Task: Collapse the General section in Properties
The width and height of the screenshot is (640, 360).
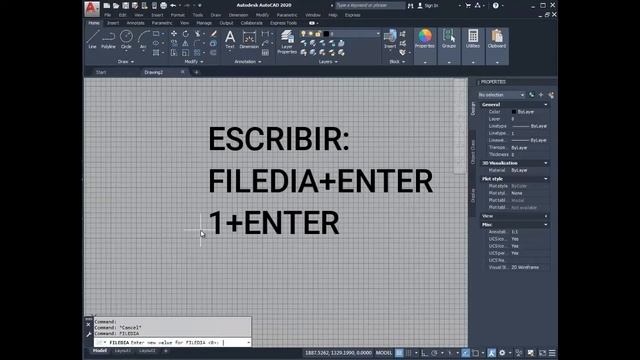Action: pyautogui.click(x=546, y=104)
